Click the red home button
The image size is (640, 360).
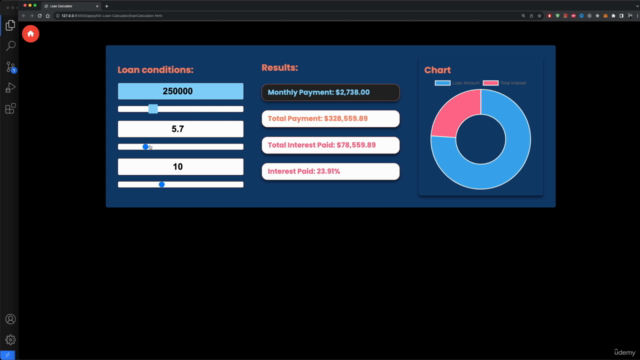pos(31,34)
